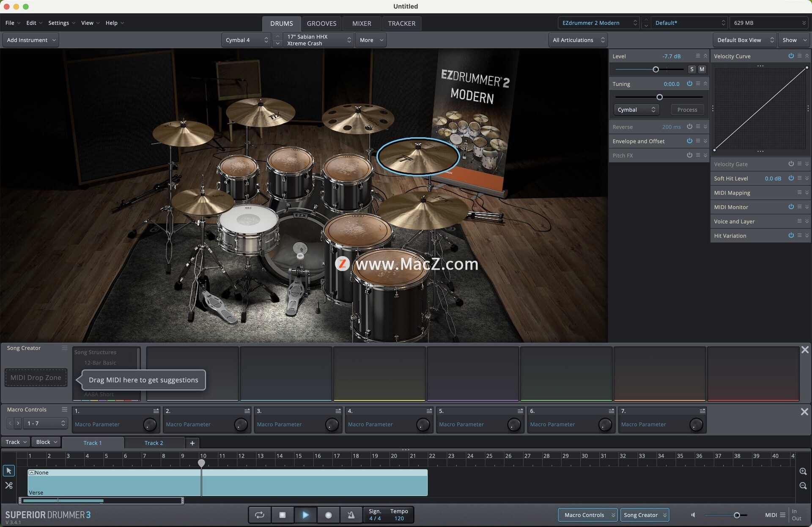Image resolution: width=812 pixels, height=527 pixels.
Task: Stop playback
Action: click(x=283, y=515)
